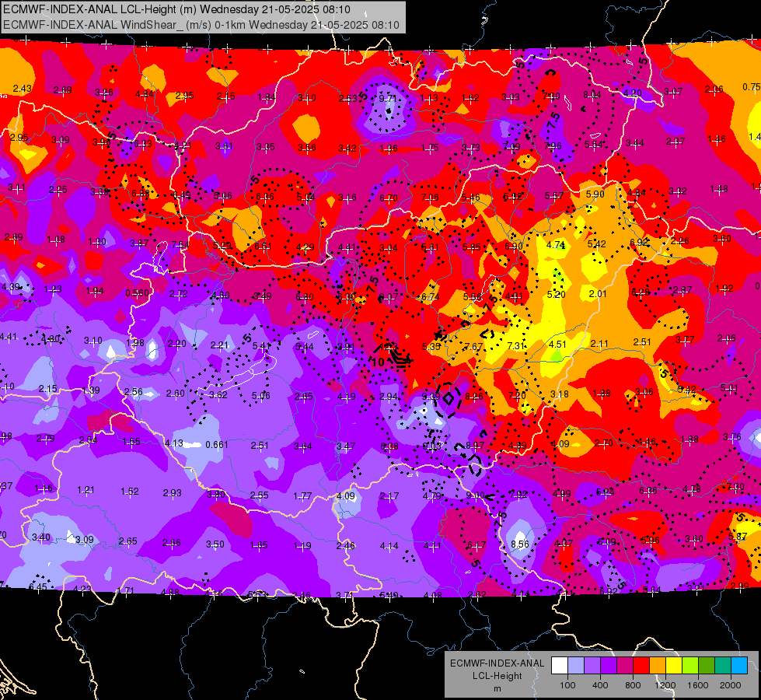Click the legend text ECMWF-INDEX-ANAL

coord(497,663)
